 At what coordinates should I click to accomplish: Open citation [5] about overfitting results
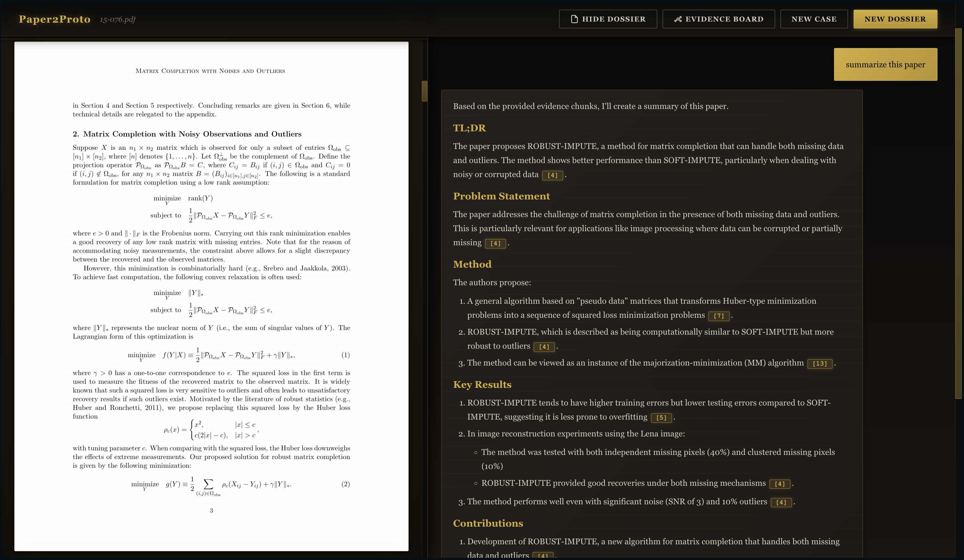coord(661,417)
